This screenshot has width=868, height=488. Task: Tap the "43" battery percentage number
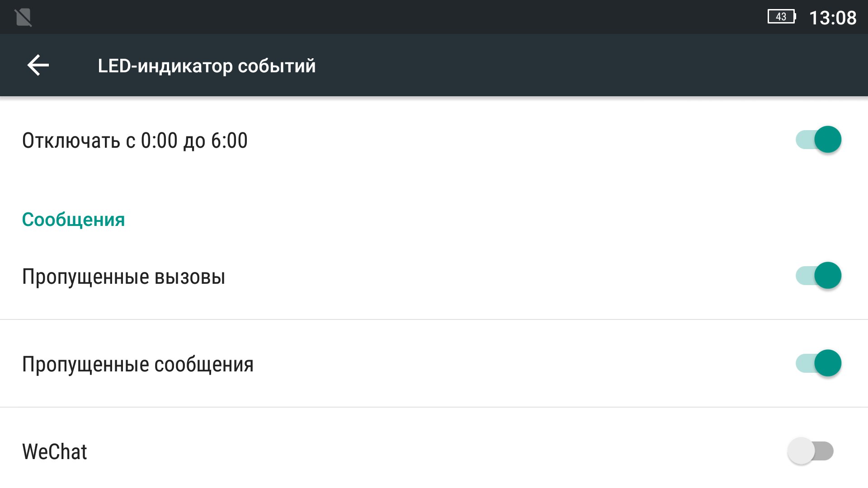pos(781,17)
